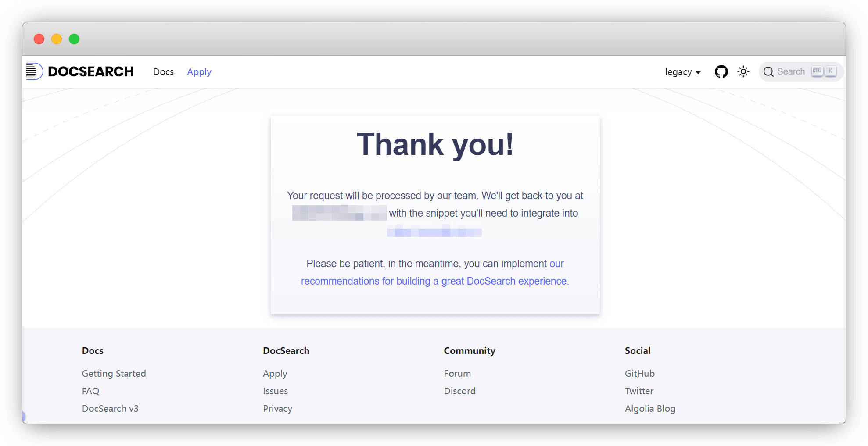Click the green window maximize button

click(x=74, y=39)
